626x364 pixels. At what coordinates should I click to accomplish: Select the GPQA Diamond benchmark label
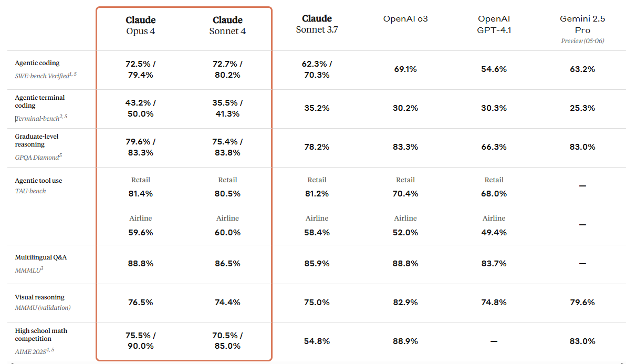pos(38,157)
